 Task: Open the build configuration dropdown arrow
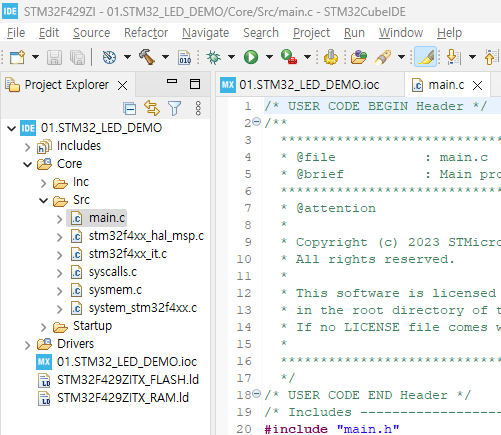127,57
